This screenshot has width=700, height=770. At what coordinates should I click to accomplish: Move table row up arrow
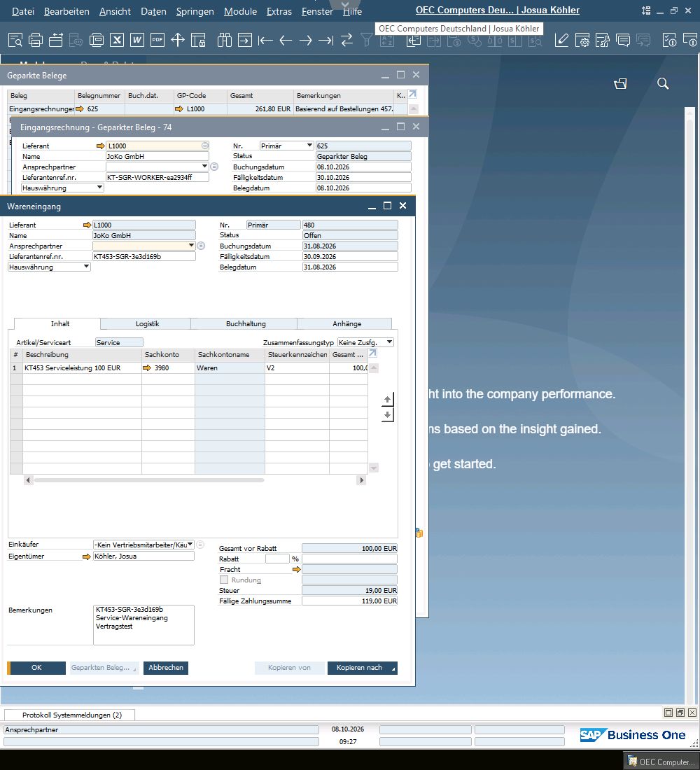point(388,400)
